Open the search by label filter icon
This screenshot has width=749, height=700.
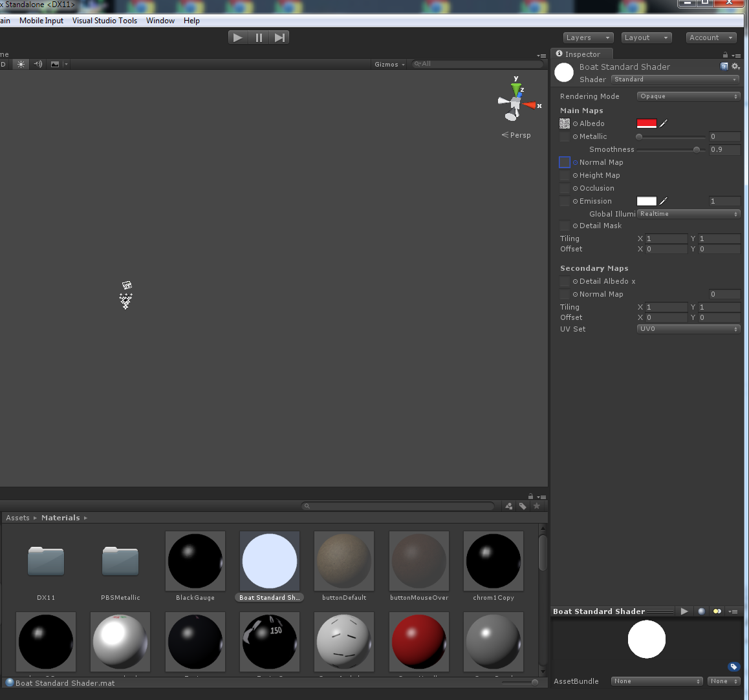[523, 506]
